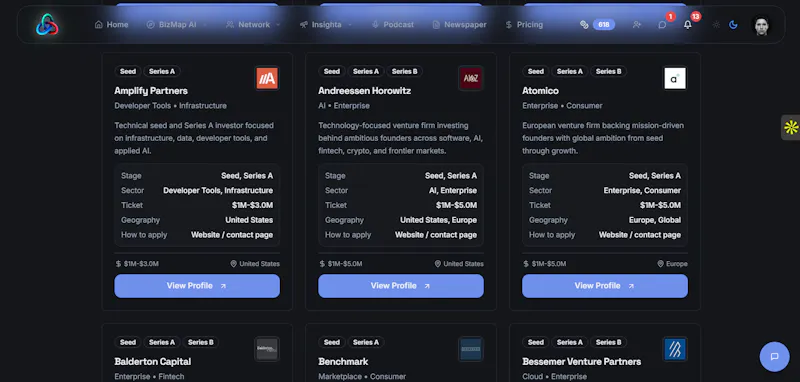The image size is (800, 382).
Task: Click Series B tag on Andreessen Horowitz
Action: (x=404, y=71)
